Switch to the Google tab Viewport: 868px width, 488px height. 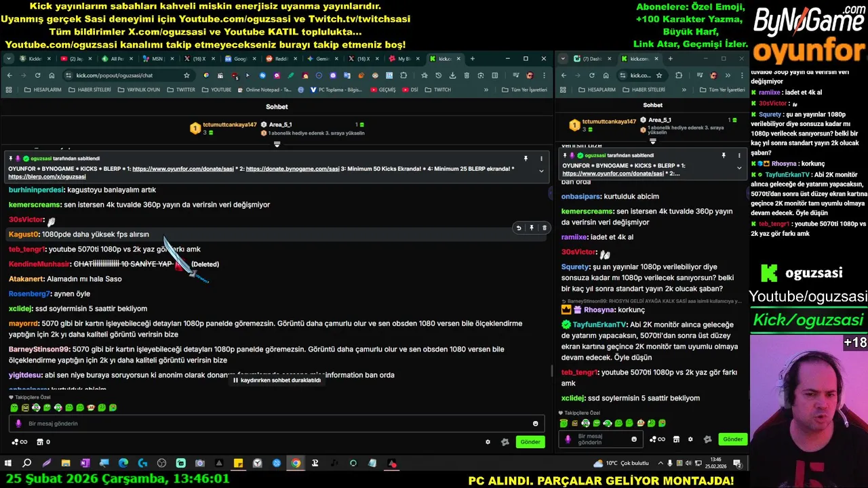click(238, 59)
